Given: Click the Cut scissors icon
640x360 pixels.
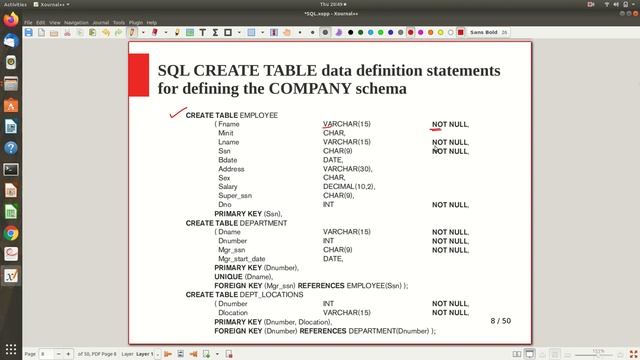Looking at the screenshot, I should tap(67, 32).
